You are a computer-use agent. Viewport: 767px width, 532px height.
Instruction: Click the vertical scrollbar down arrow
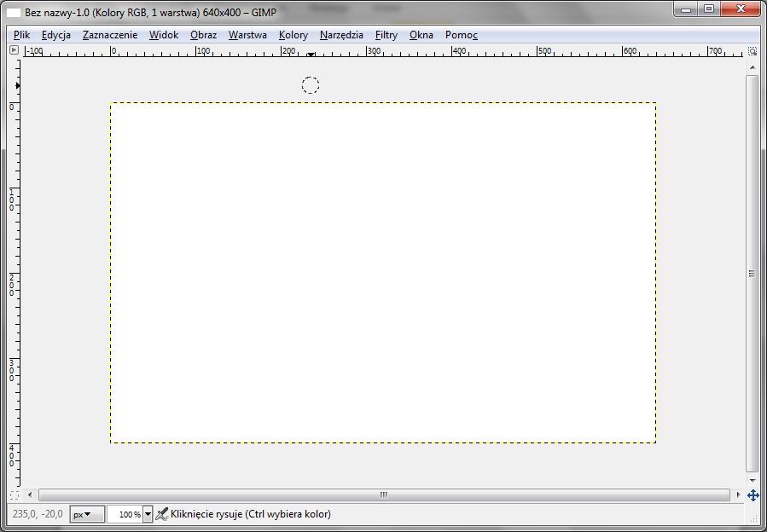[x=752, y=481]
